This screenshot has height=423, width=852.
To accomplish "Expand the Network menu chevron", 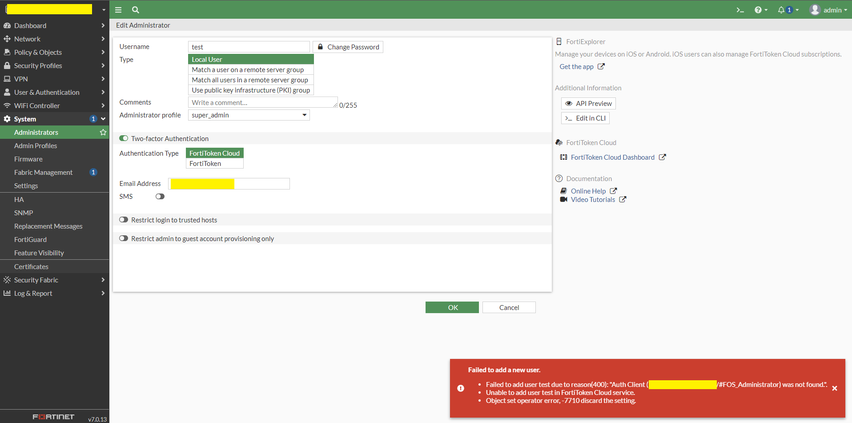I will click(103, 39).
